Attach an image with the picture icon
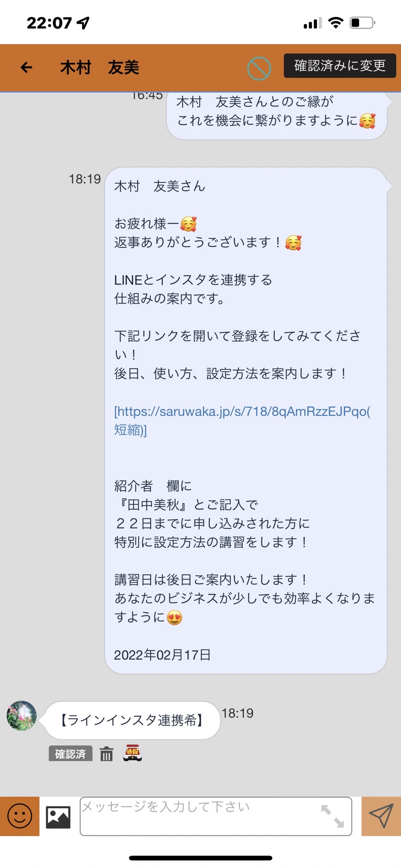Viewport: 401px width, 868px height. pyautogui.click(x=58, y=817)
